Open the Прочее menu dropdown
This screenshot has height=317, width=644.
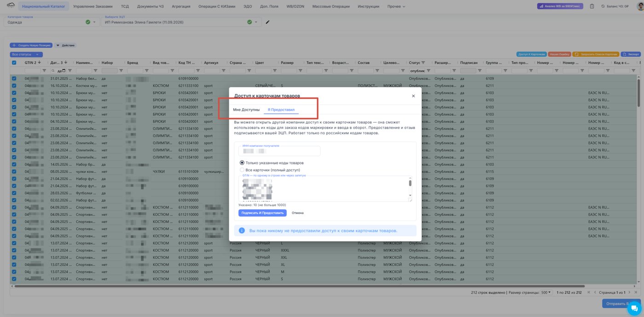pos(396,6)
